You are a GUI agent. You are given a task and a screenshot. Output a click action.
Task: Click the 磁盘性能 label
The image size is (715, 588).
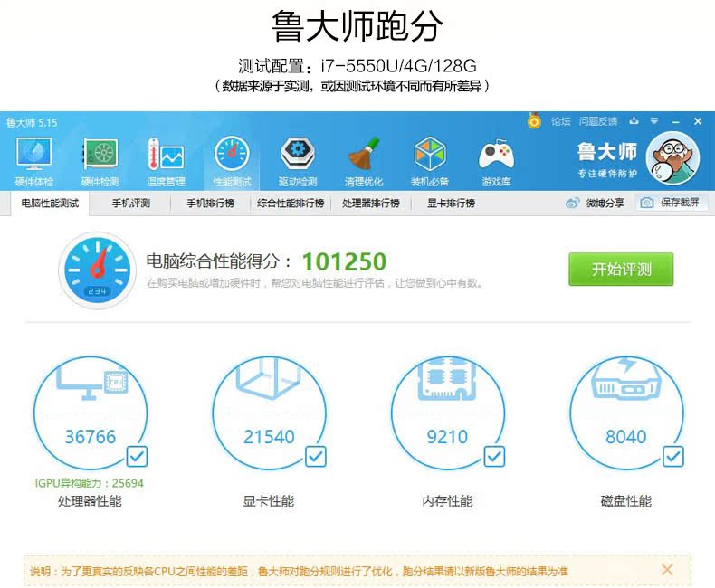point(626,501)
